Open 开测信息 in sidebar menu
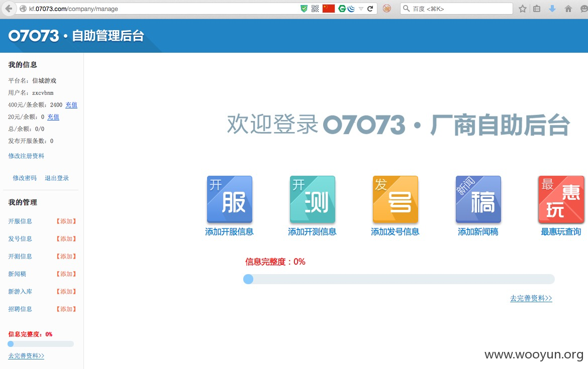This screenshot has width=588, height=369. click(x=20, y=257)
